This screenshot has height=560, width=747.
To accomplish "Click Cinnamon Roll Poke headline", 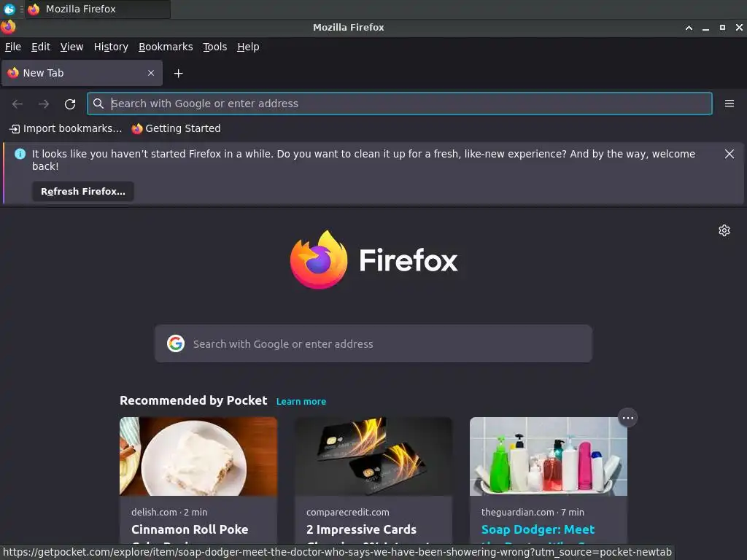I will tap(190, 529).
